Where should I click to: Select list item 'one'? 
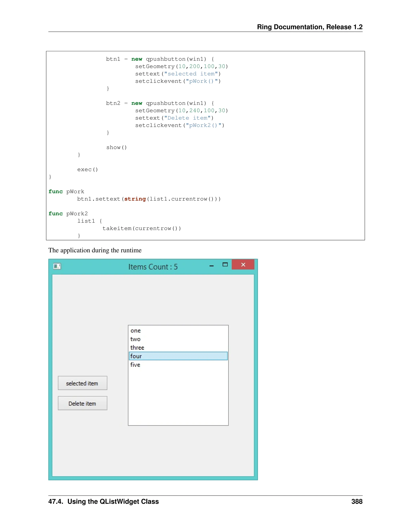(x=136, y=331)
